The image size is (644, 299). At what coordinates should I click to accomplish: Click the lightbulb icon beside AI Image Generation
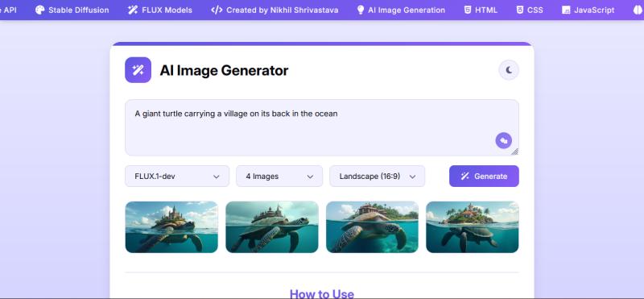[x=361, y=10]
